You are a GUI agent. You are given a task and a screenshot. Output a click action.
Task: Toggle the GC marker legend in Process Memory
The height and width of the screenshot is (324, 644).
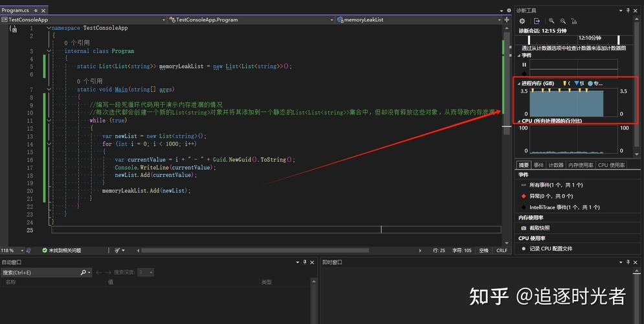[565, 83]
